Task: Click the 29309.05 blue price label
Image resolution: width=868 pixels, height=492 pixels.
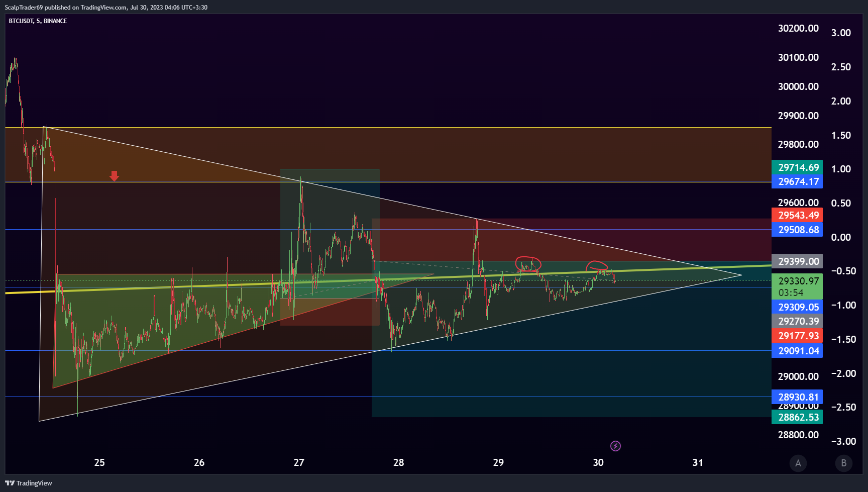Action: [797, 307]
